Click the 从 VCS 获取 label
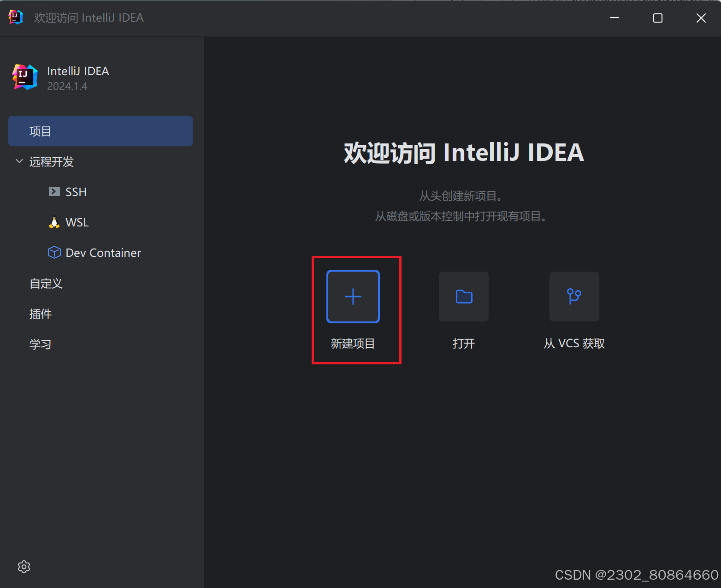This screenshot has height=588, width=721. (x=574, y=344)
